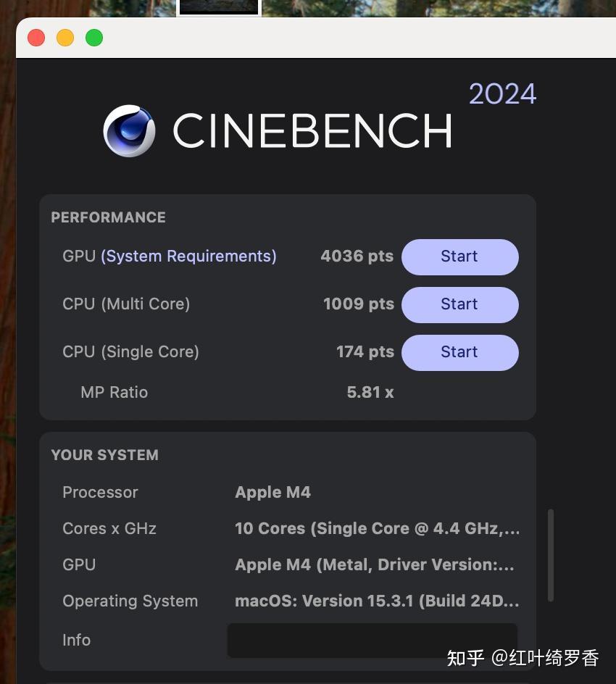Expand the truncated Cores x GHz details
This screenshot has width=616, height=684.
click(x=377, y=528)
